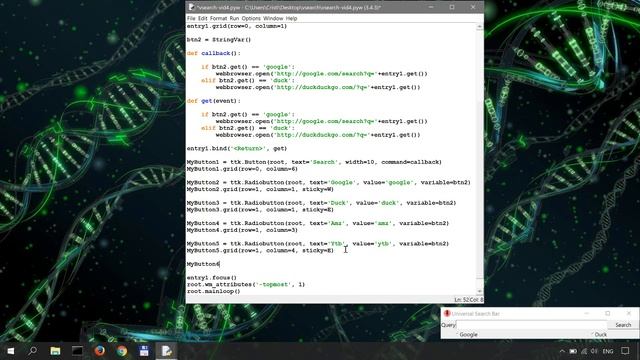Click the 'def callback():' line
Image resolution: width=640 pixels, height=360 pixels.
[213, 53]
